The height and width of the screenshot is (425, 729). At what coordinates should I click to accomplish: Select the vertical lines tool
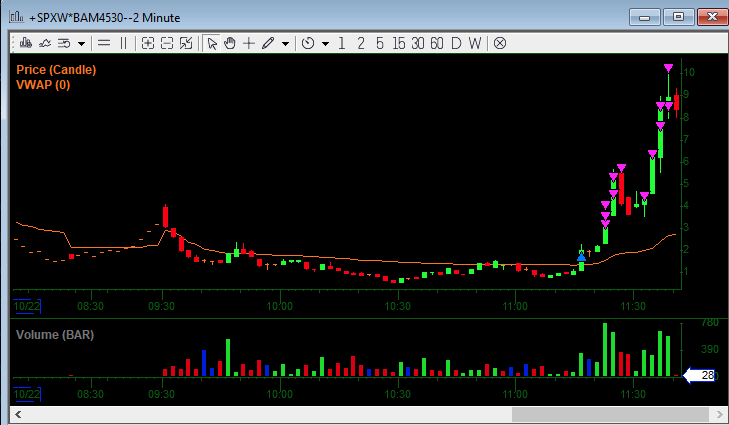tap(123, 43)
